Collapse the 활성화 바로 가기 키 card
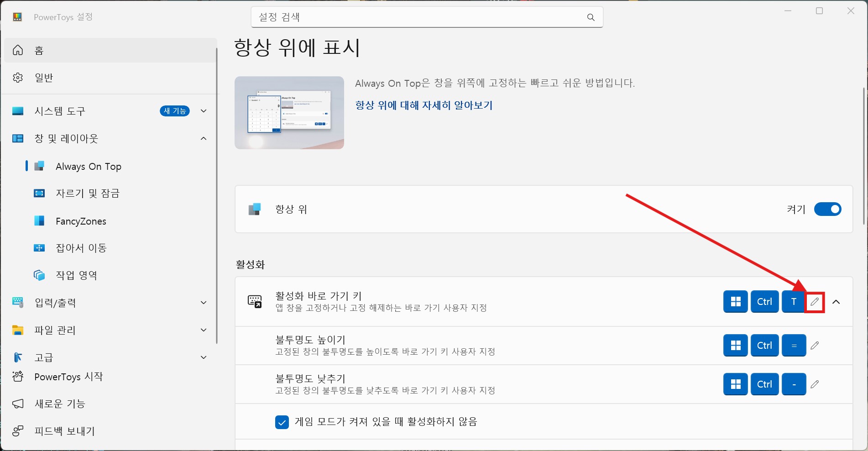The image size is (868, 451). (x=836, y=302)
